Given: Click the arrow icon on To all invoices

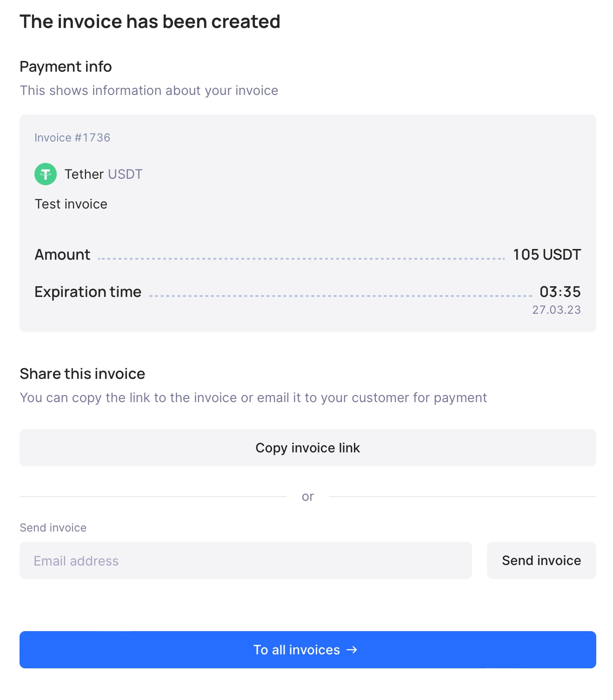Looking at the screenshot, I should [x=352, y=650].
